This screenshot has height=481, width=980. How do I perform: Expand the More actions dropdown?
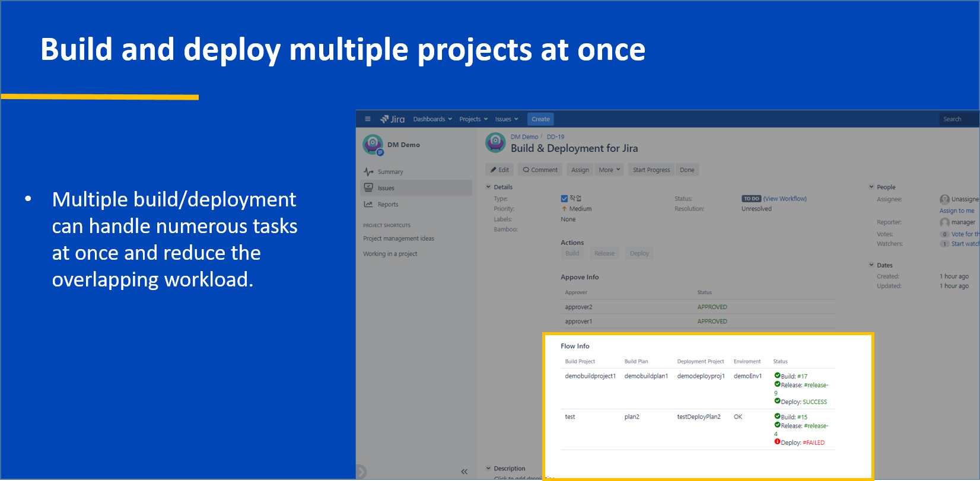[x=609, y=170]
